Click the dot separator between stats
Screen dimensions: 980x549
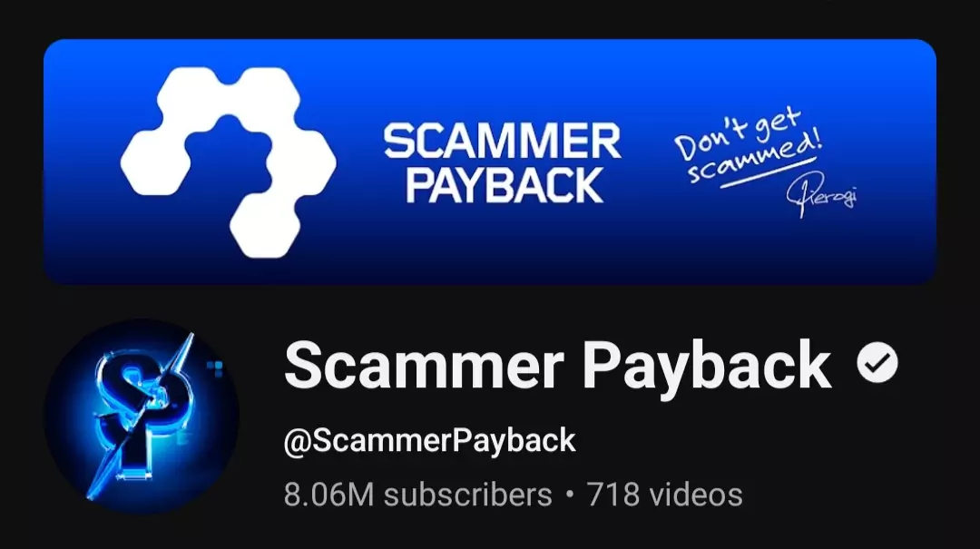click(569, 494)
